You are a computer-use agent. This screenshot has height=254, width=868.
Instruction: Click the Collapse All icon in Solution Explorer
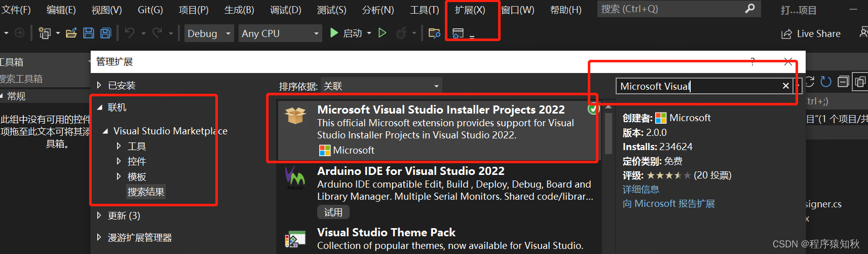click(843, 82)
